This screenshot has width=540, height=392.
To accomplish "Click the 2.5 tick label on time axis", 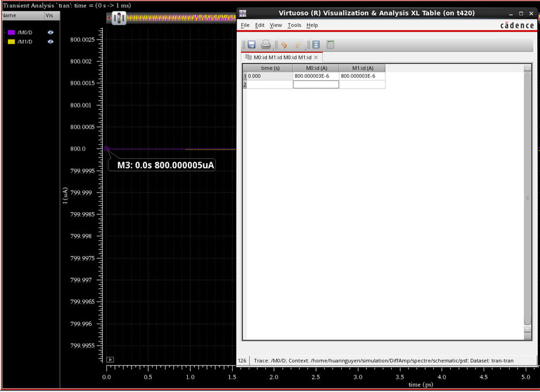I will (x=316, y=377).
